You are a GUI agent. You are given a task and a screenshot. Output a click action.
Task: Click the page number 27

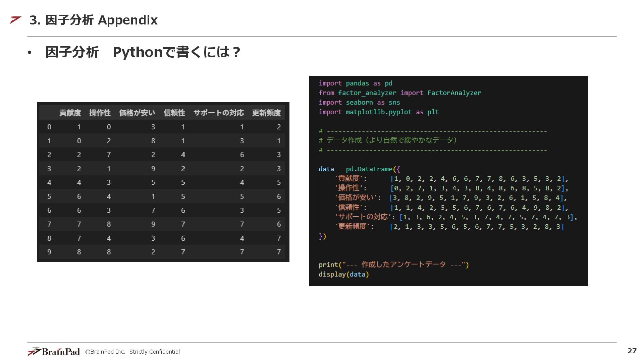(x=632, y=351)
